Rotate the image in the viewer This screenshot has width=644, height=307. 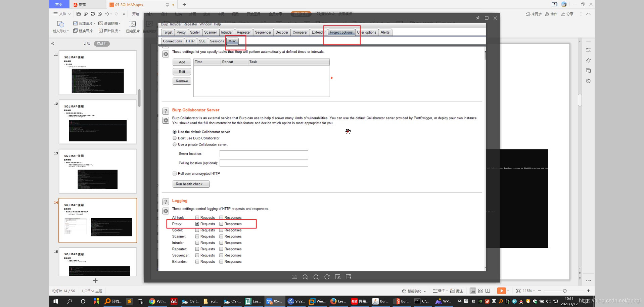click(x=327, y=277)
